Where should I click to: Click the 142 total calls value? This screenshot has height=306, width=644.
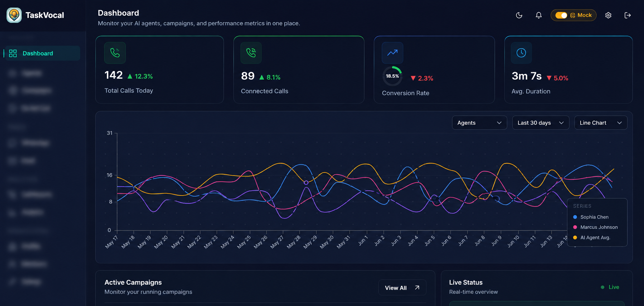click(x=114, y=75)
